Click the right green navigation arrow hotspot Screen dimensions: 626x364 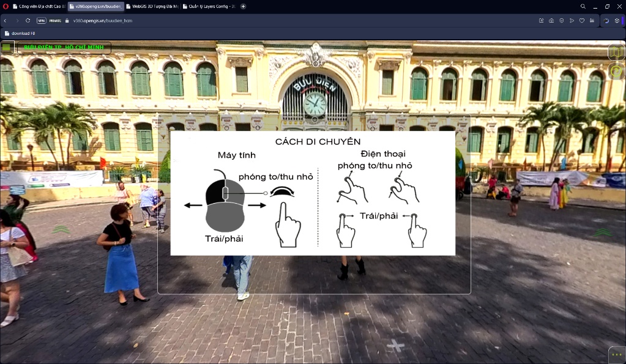point(603,232)
